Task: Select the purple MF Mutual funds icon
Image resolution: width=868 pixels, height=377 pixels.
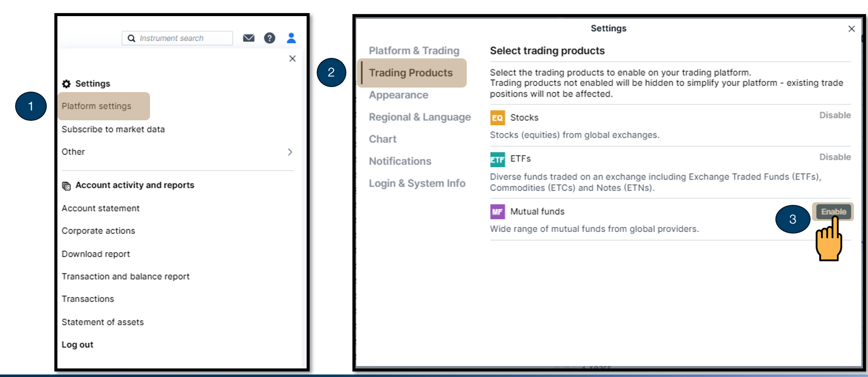Action: tap(497, 211)
